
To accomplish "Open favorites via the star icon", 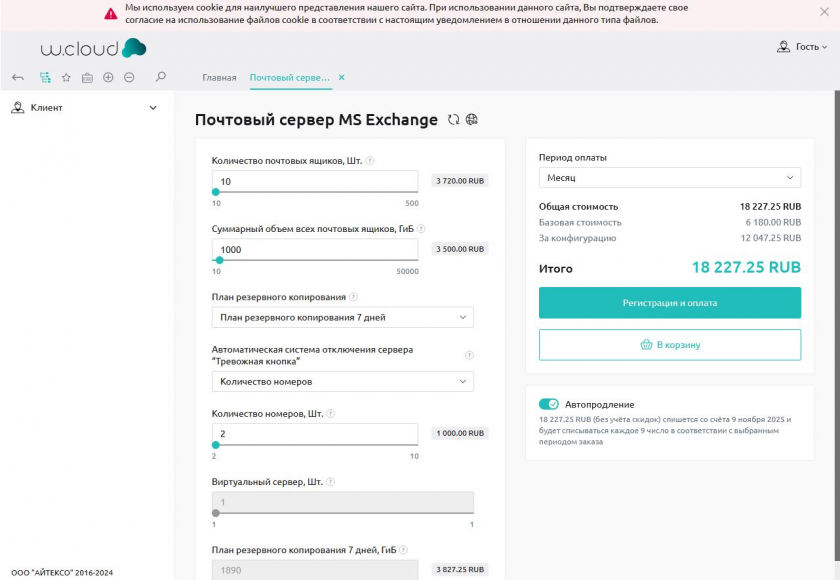I will (67, 77).
